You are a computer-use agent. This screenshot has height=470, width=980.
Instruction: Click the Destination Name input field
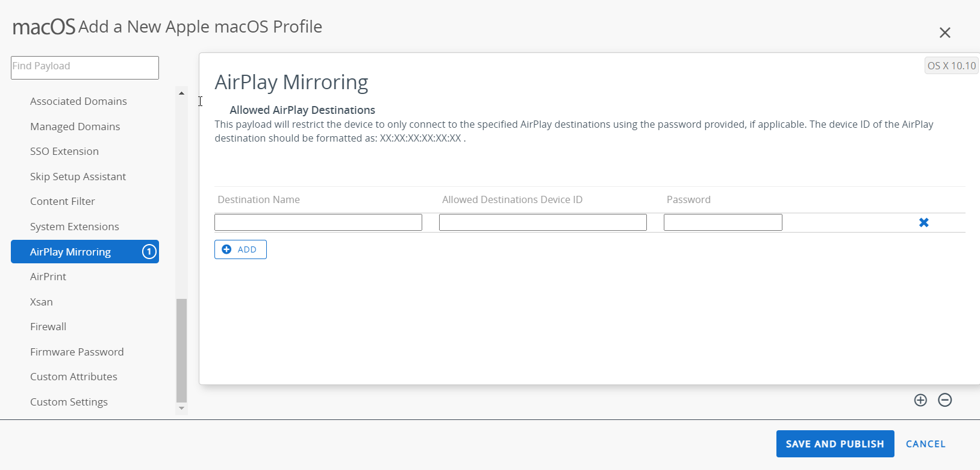click(318, 222)
